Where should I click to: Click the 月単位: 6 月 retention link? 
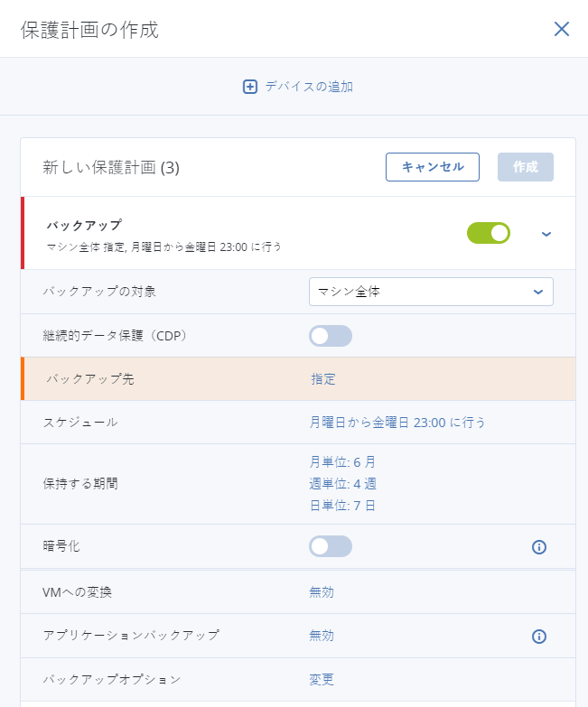[x=342, y=462]
